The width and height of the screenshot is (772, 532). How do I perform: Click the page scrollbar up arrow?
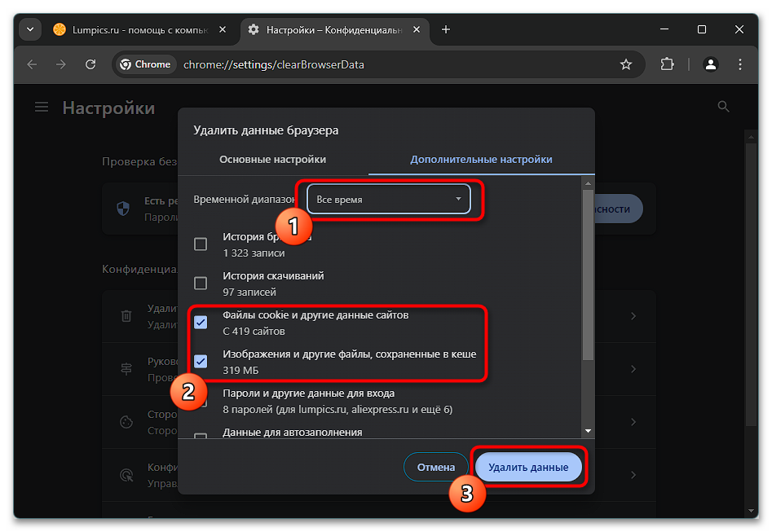751,136
